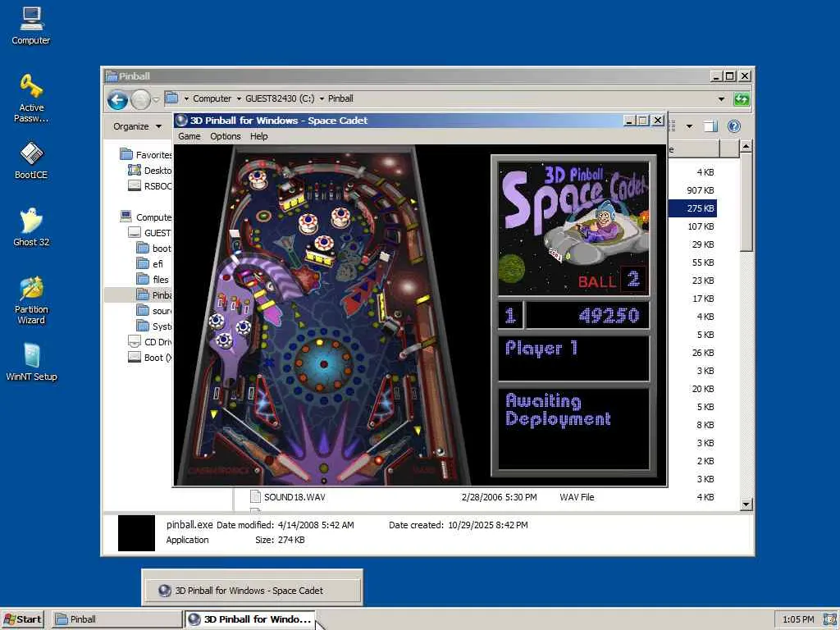
Task: Click the 3D Pinball title bar ball icon
Action: (181, 121)
